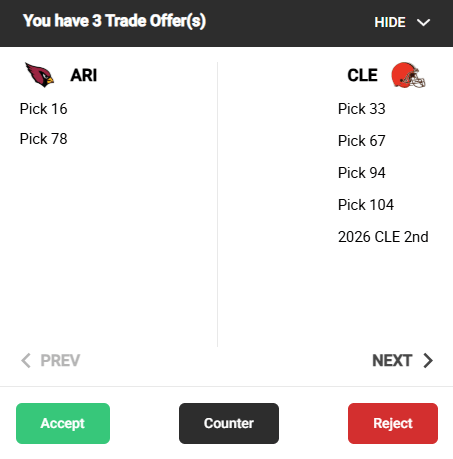The image size is (453, 459).
Task: Select Pick 104 from CLE side
Action: (x=366, y=205)
